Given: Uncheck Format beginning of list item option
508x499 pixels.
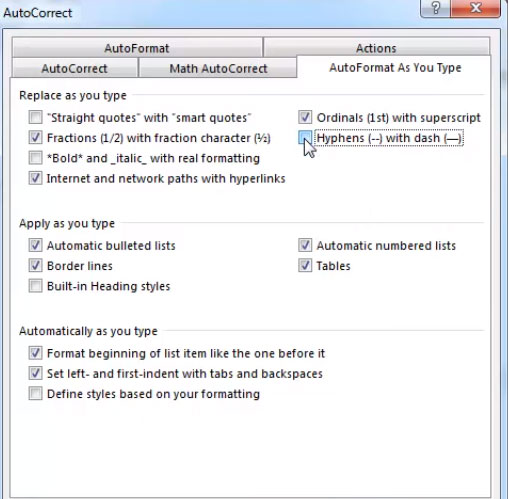Looking at the screenshot, I should tap(35, 353).
